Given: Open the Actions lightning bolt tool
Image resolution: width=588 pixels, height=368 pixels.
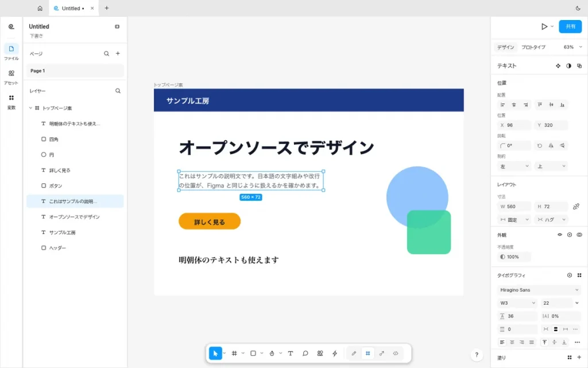Looking at the screenshot, I should [x=335, y=354].
